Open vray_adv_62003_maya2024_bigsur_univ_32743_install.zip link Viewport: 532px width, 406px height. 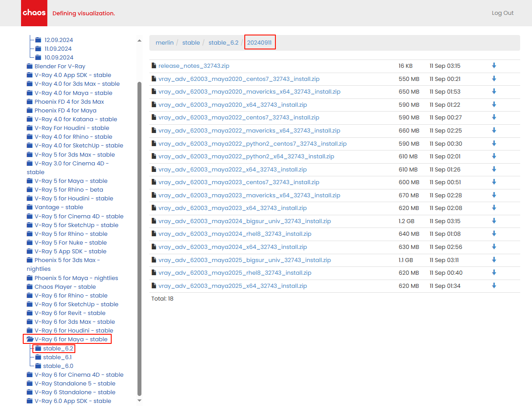pos(245,221)
